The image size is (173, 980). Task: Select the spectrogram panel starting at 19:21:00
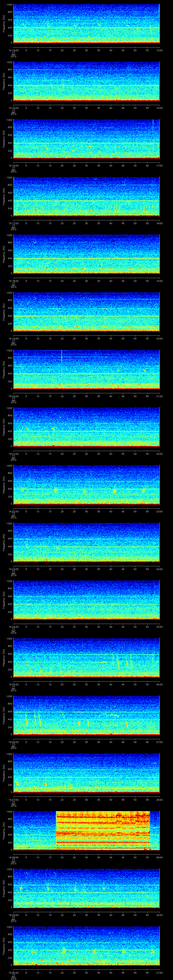pyautogui.click(x=86, y=427)
